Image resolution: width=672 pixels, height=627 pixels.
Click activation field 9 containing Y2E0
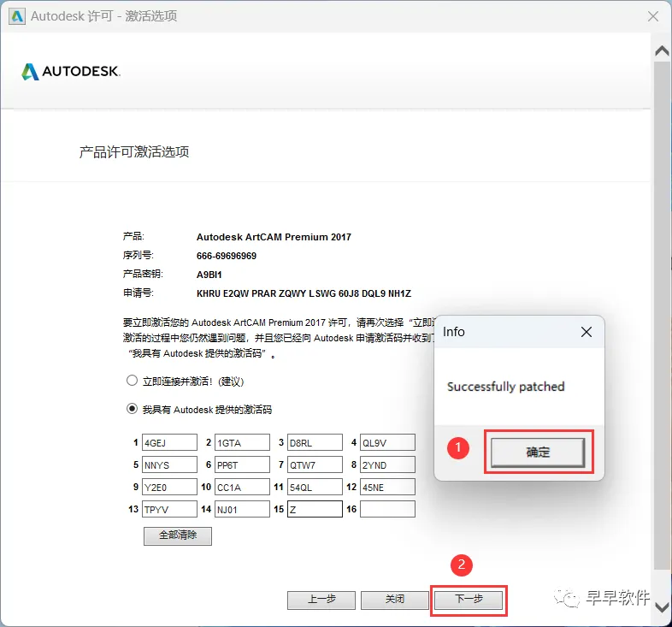click(x=170, y=488)
